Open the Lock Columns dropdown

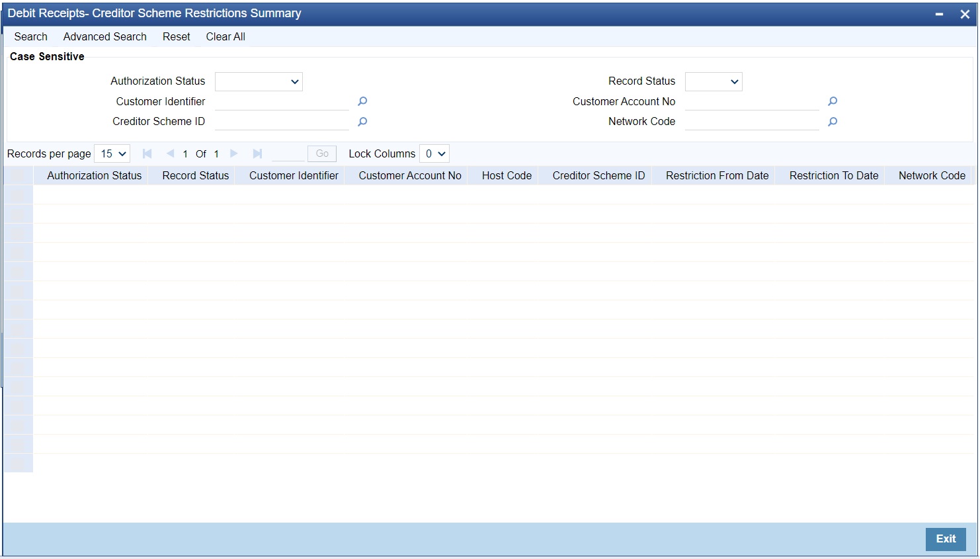click(434, 153)
